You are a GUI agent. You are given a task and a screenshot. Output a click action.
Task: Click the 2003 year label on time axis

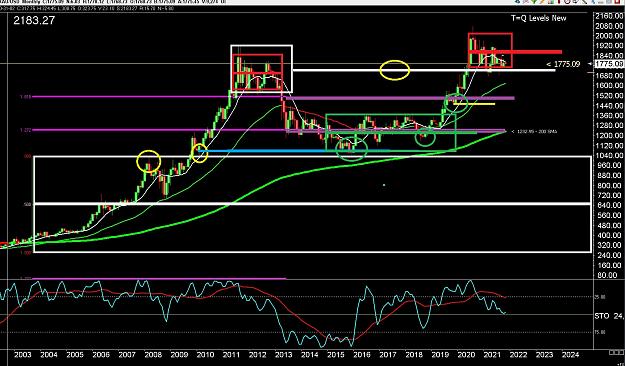click(22, 354)
